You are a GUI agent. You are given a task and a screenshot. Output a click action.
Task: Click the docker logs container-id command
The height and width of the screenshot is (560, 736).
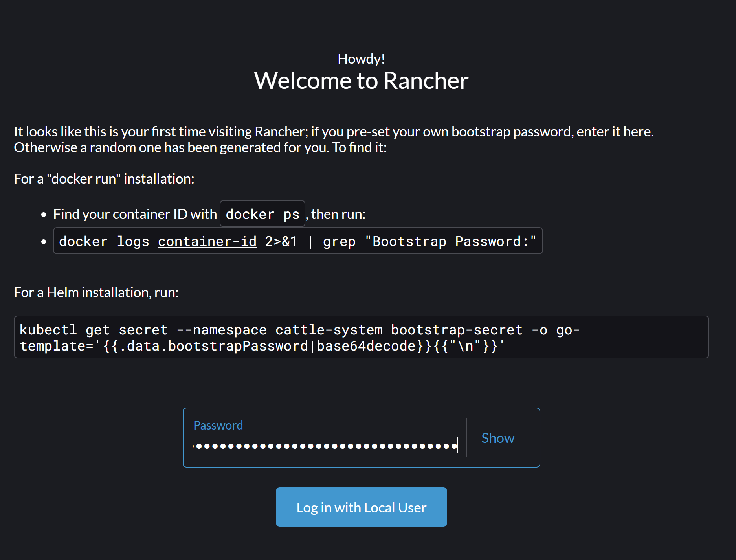(x=298, y=241)
